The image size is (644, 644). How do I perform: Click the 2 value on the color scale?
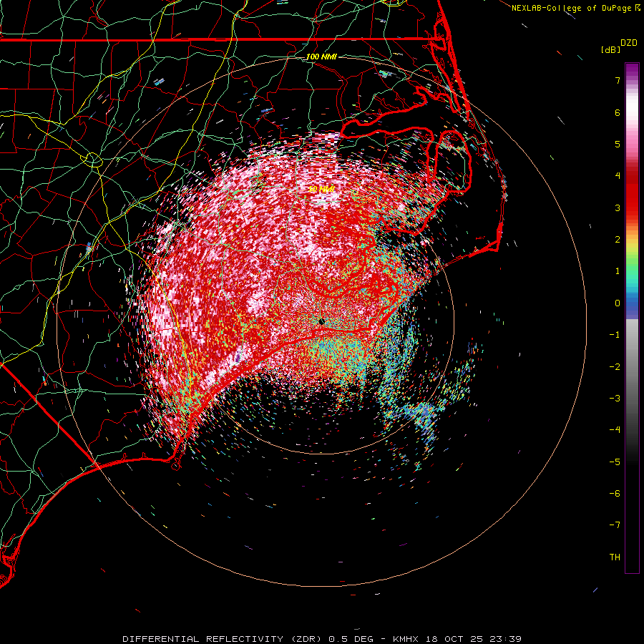click(x=618, y=240)
